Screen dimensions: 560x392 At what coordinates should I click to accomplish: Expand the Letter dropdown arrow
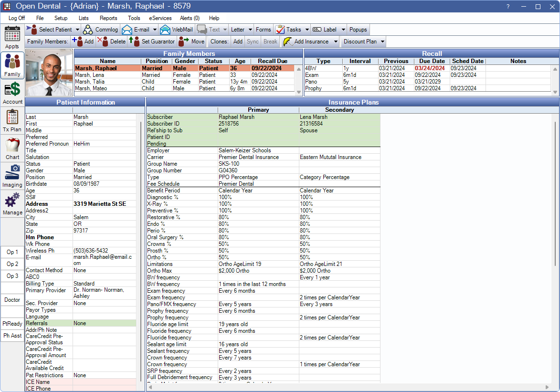click(250, 30)
